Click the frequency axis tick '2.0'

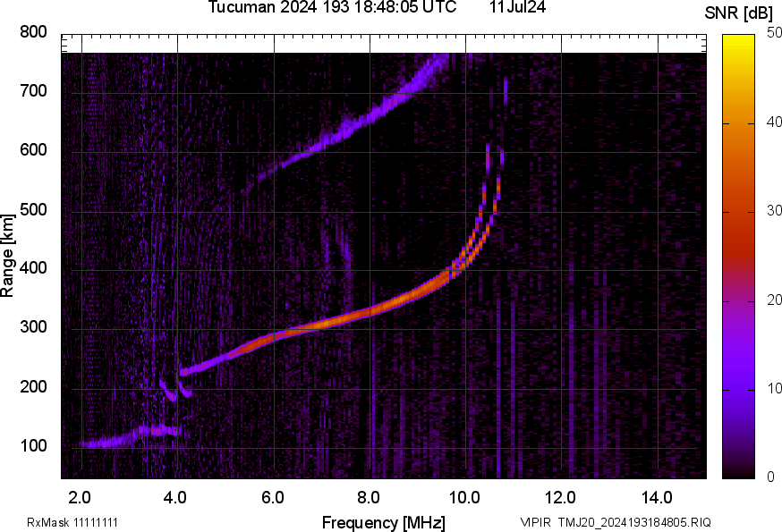80,498
